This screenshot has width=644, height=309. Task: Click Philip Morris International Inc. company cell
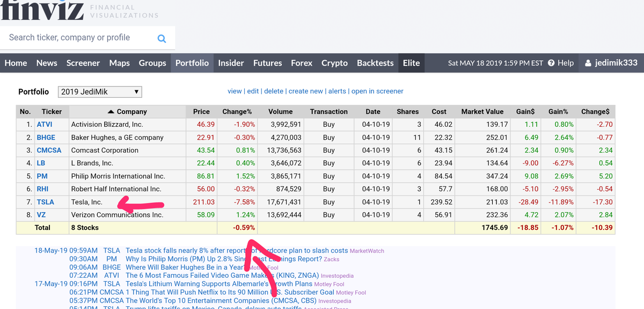(x=128, y=176)
